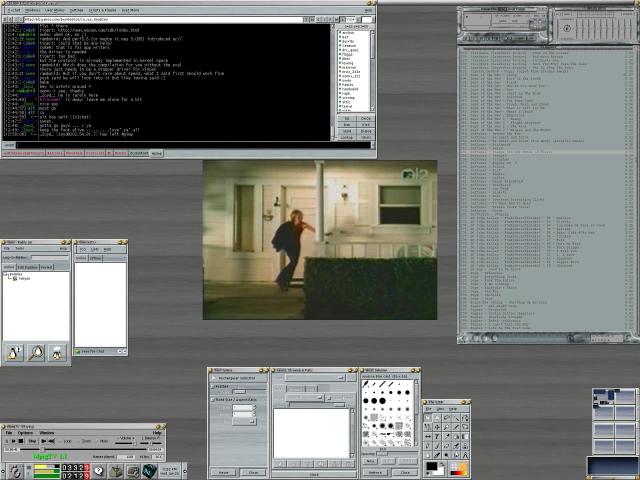Click the IM penguin button in buddy list
The image size is (640, 480).
(x=14, y=353)
